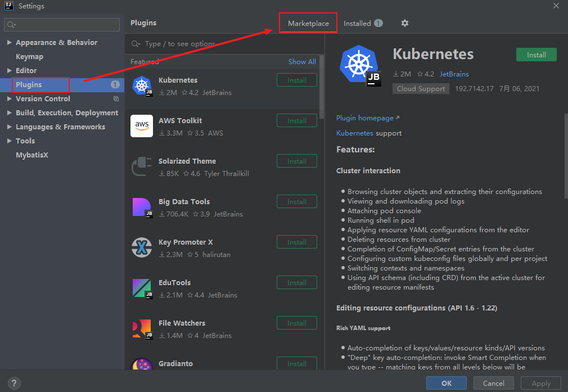Select Plugins in settings tree
This screenshot has height=392, width=568.
(29, 84)
